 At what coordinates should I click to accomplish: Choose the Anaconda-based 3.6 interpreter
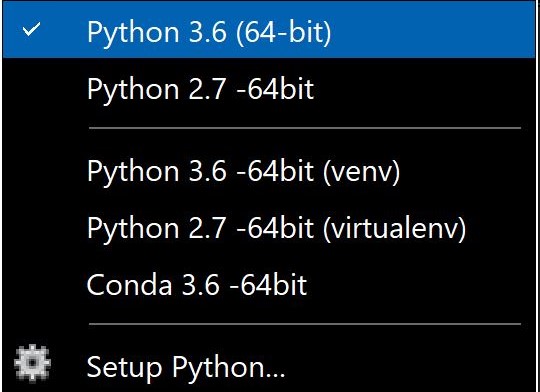tap(269, 285)
